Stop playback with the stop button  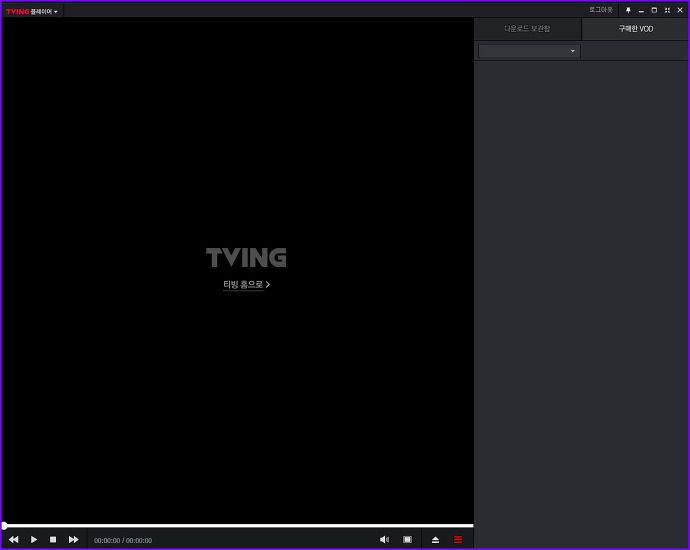[x=53, y=539]
